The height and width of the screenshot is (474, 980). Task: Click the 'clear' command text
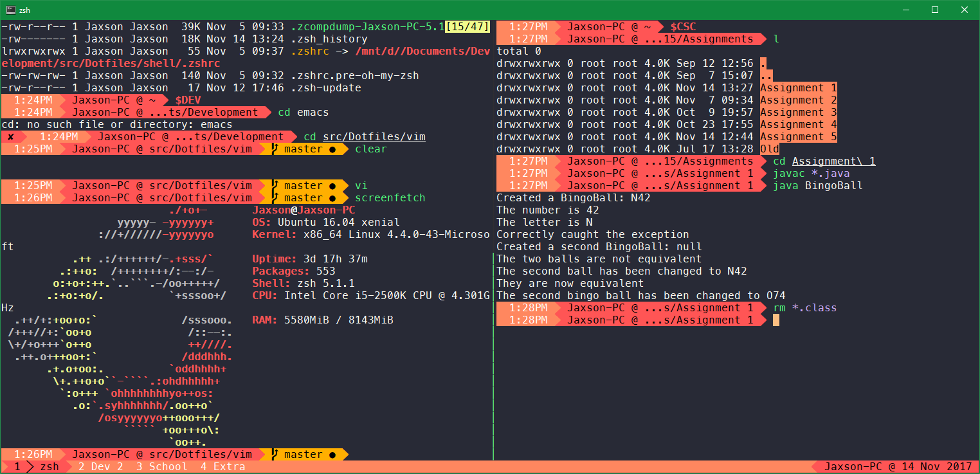[370, 149]
